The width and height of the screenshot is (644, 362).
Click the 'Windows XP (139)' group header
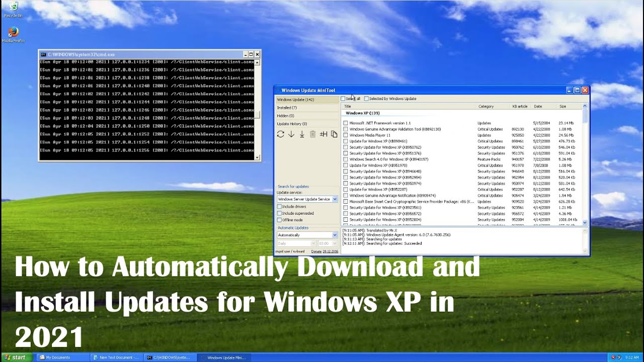(363, 113)
